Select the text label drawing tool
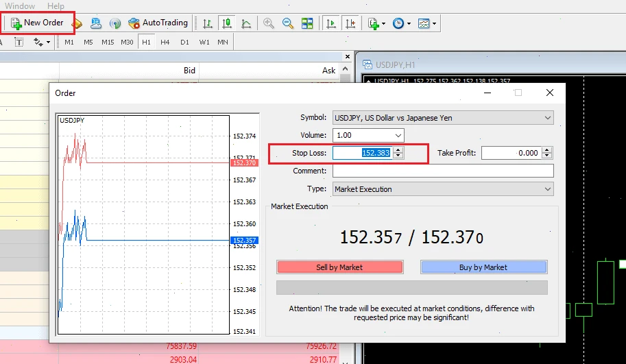626x364 pixels. coord(19,42)
